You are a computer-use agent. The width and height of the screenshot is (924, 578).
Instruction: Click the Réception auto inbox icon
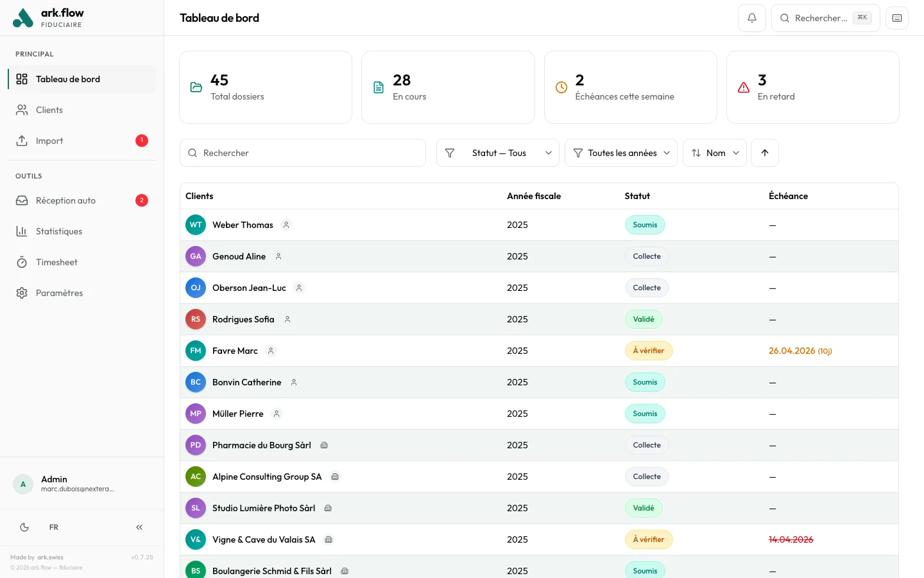click(22, 200)
